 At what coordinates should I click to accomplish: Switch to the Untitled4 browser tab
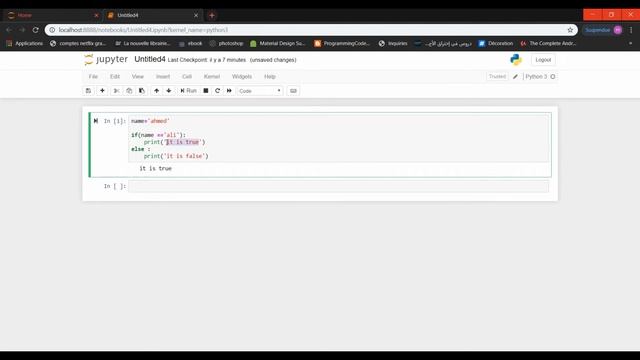151,15
